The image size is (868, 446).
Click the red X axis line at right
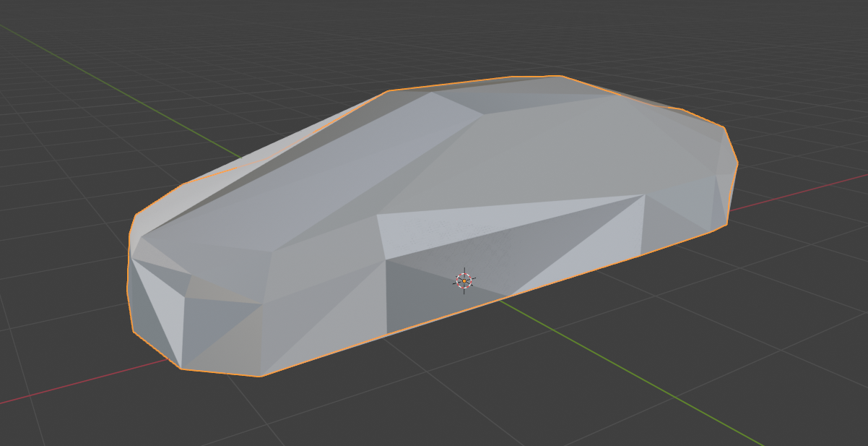click(809, 188)
